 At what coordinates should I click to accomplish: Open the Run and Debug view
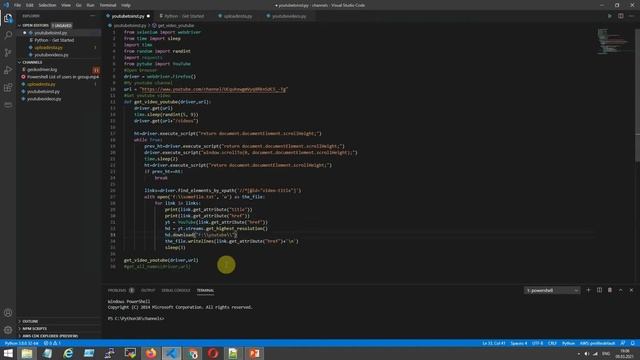click(x=8, y=70)
